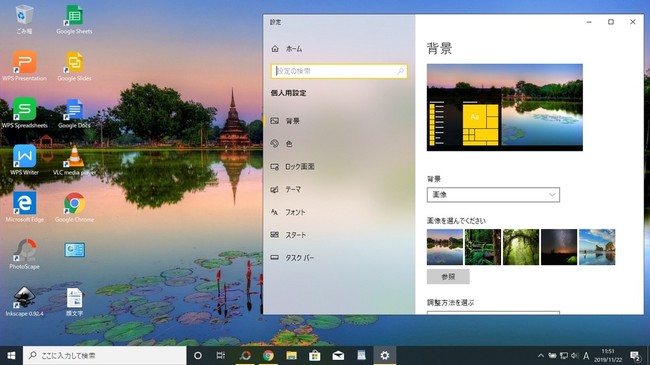Choose the forest path wallpaper thumbnail
The width and height of the screenshot is (650, 365).
pos(483,247)
